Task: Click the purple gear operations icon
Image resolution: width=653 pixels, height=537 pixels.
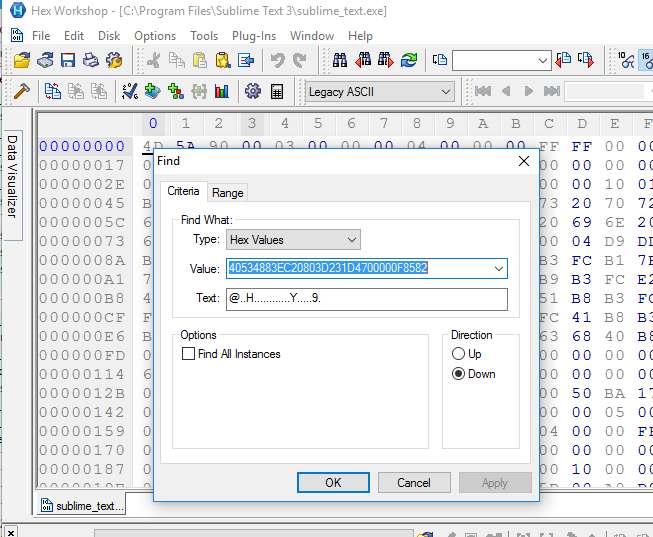Action: point(252,91)
